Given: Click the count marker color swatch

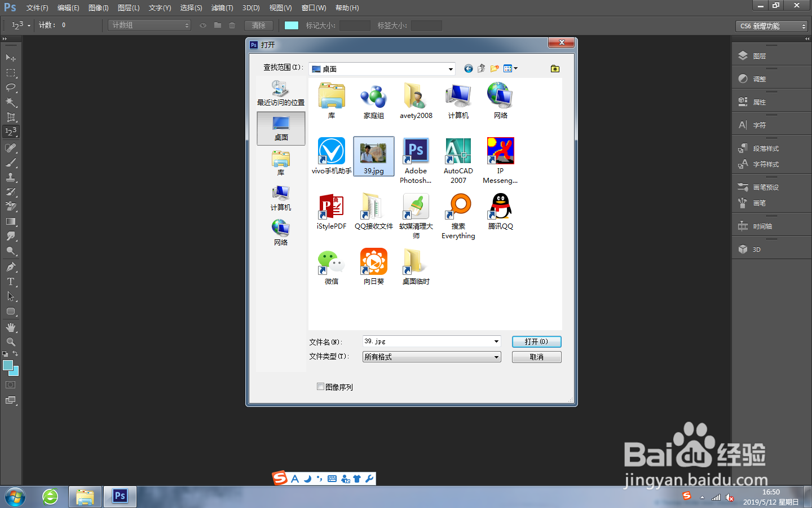Looking at the screenshot, I should click(x=292, y=25).
